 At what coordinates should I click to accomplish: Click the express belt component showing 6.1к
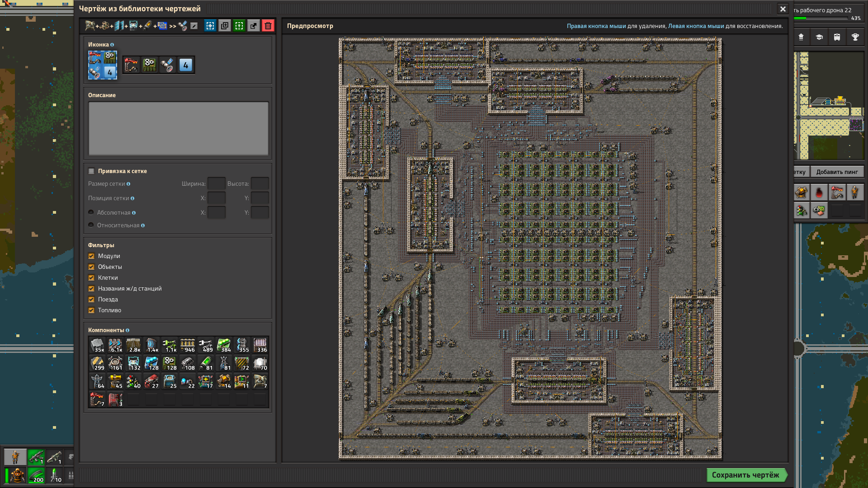pos(115,345)
